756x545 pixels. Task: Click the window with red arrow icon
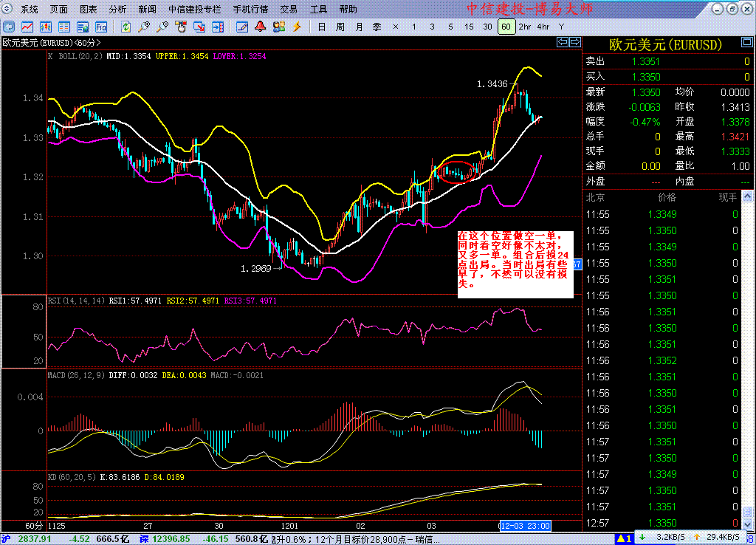click(199, 27)
